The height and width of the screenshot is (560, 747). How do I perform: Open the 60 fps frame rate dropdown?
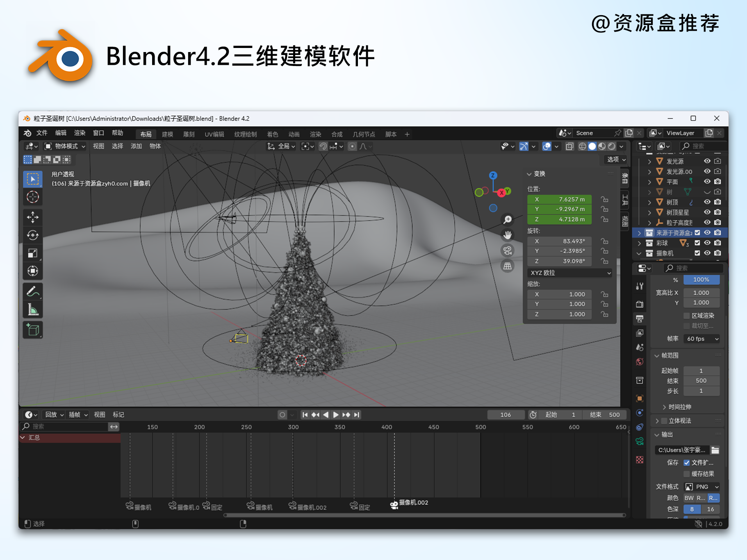tap(701, 339)
